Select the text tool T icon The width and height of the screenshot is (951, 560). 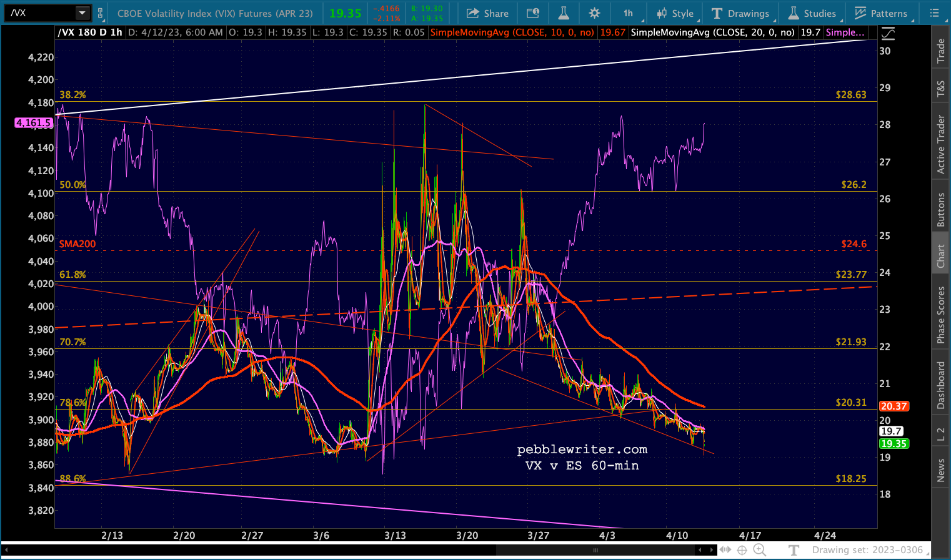click(794, 550)
